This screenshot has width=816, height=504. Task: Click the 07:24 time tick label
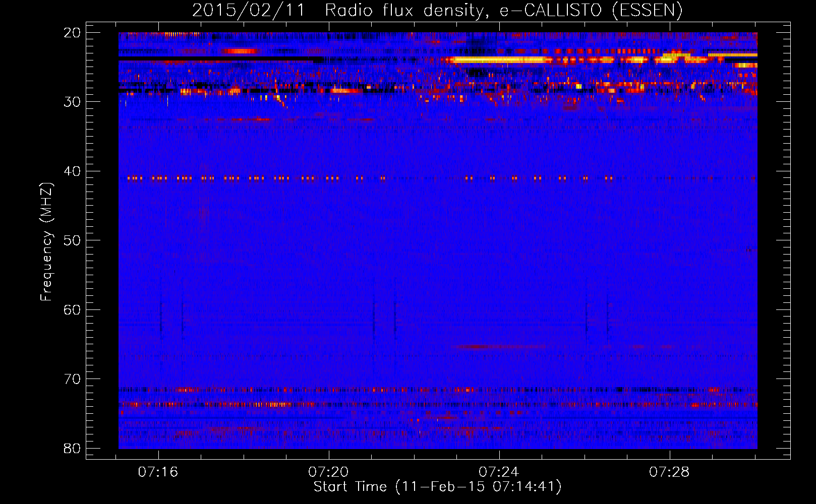[499, 472]
